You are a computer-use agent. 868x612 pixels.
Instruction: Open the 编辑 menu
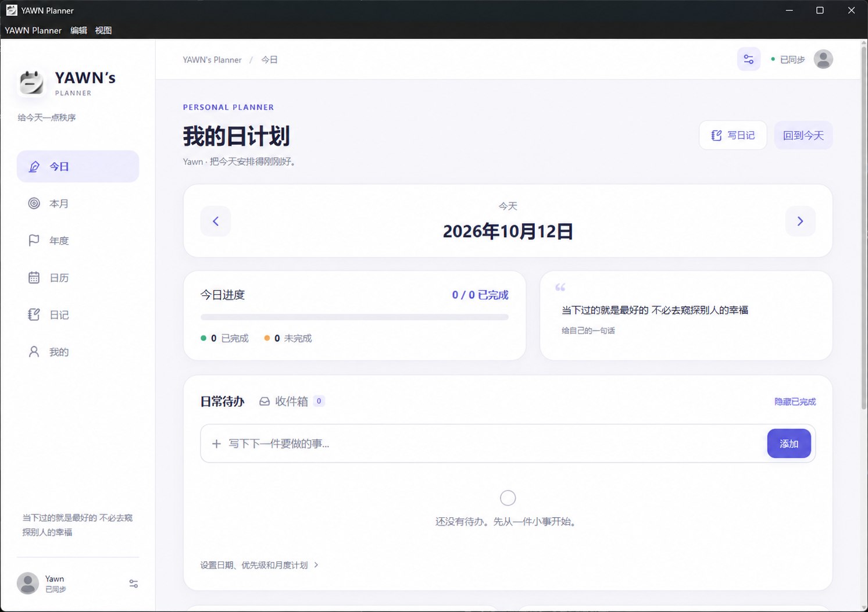78,30
